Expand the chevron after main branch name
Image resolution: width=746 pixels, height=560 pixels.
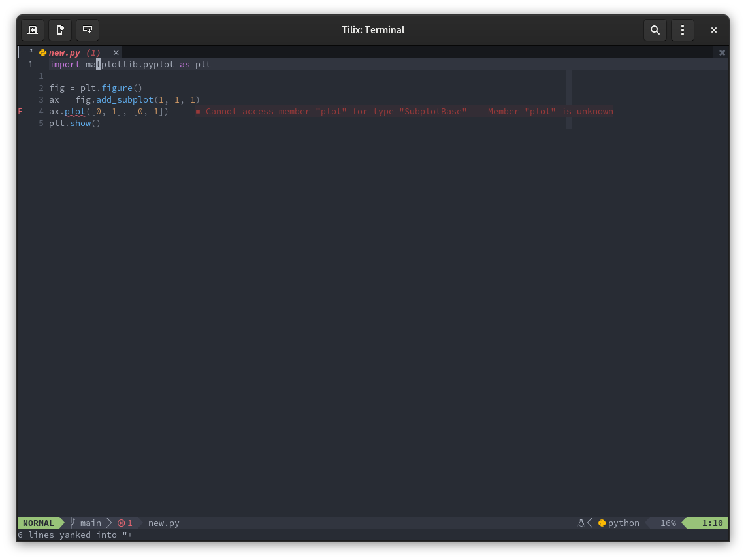point(108,523)
